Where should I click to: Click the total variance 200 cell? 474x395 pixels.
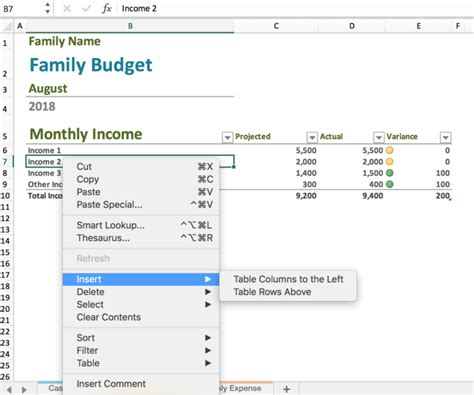click(x=418, y=196)
